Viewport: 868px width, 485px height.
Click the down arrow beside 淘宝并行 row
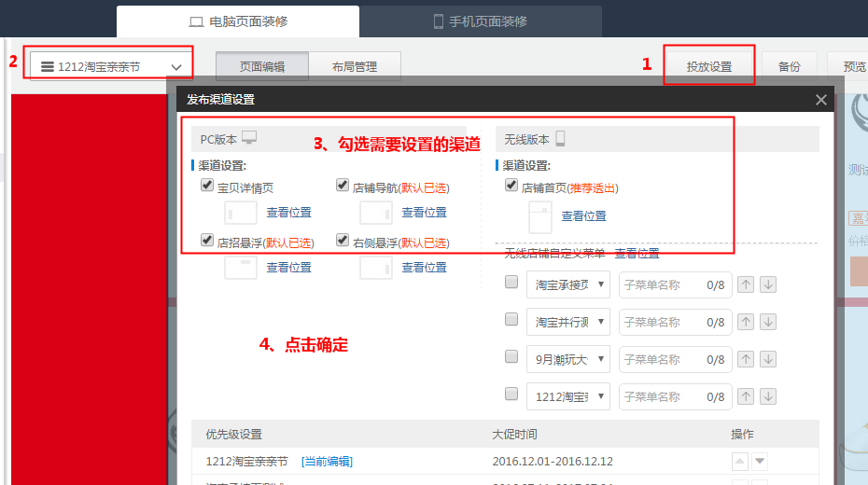tap(768, 322)
